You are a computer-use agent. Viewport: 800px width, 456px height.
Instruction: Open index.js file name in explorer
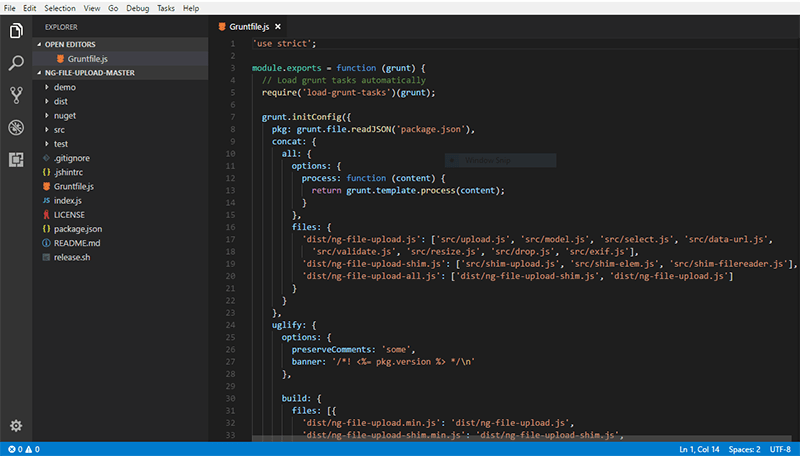click(68, 200)
